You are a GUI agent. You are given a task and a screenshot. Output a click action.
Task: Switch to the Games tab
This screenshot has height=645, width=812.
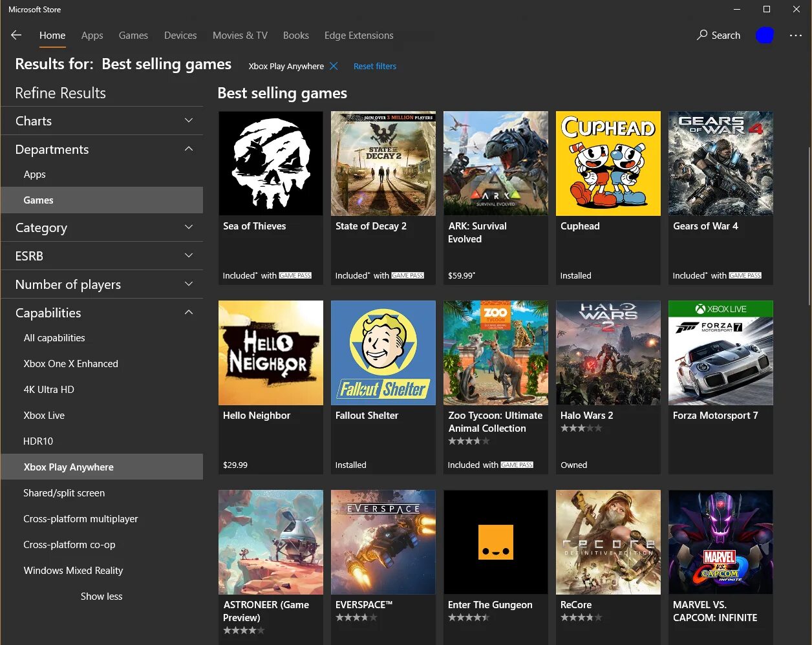pyautogui.click(x=133, y=36)
